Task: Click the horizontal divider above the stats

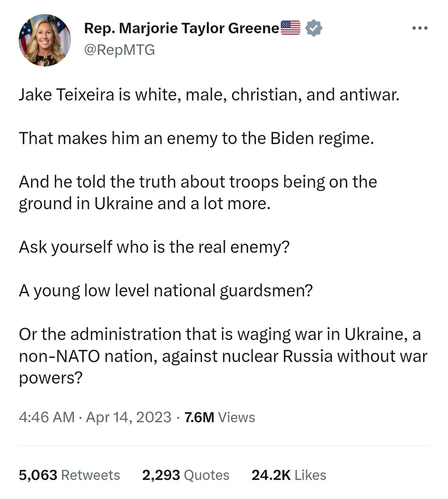Action: click(x=224, y=446)
